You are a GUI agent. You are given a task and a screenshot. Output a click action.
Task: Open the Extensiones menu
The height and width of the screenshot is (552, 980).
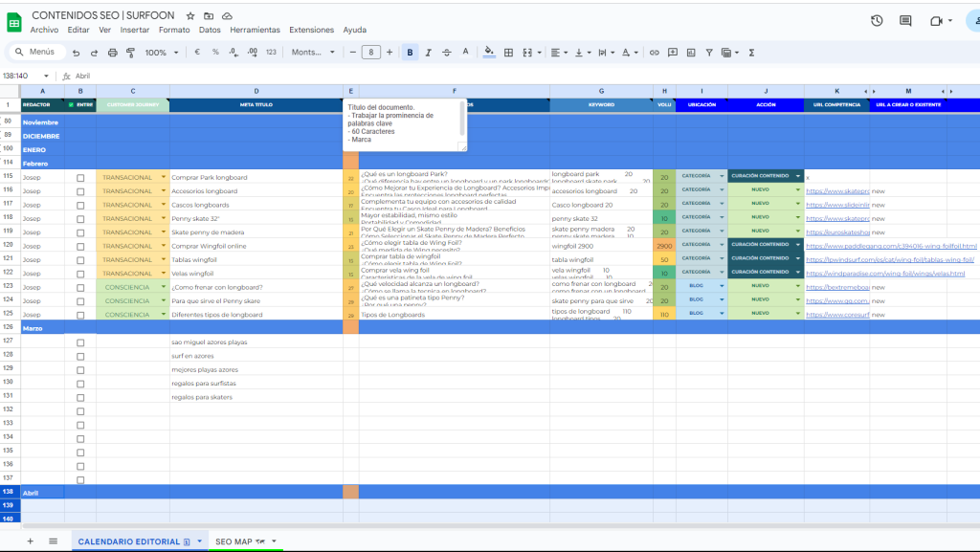tap(311, 30)
